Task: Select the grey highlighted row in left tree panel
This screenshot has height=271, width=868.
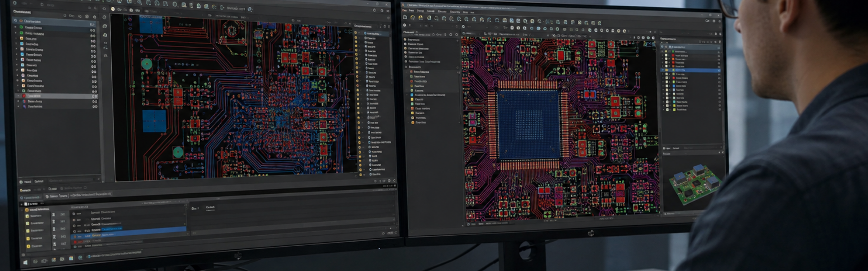Action: (57, 96)
